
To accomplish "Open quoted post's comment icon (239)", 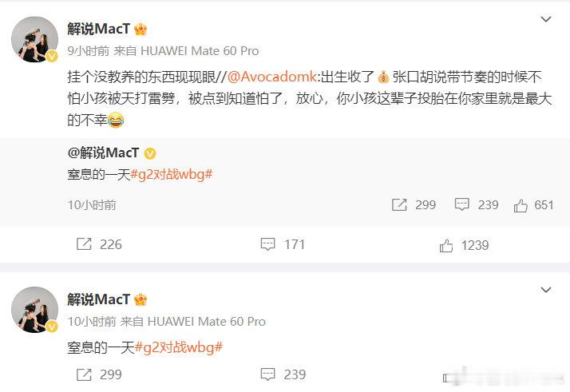I will [461, 204].
